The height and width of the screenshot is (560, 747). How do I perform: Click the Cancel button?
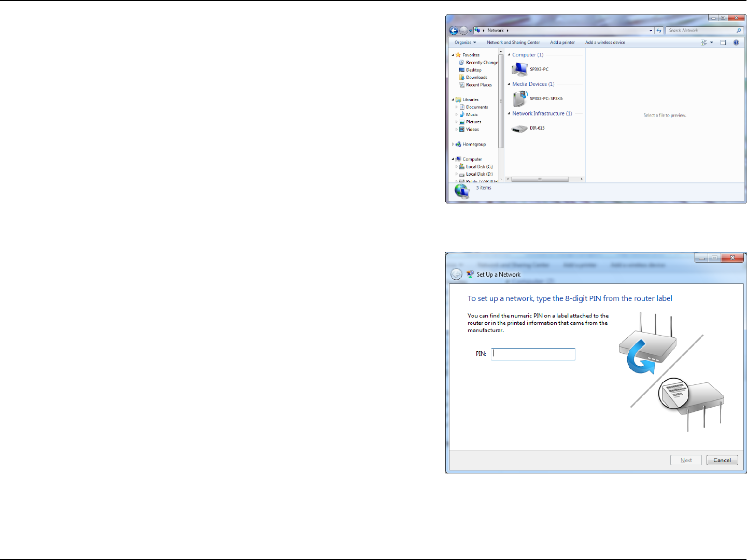(x=722, y=460)
